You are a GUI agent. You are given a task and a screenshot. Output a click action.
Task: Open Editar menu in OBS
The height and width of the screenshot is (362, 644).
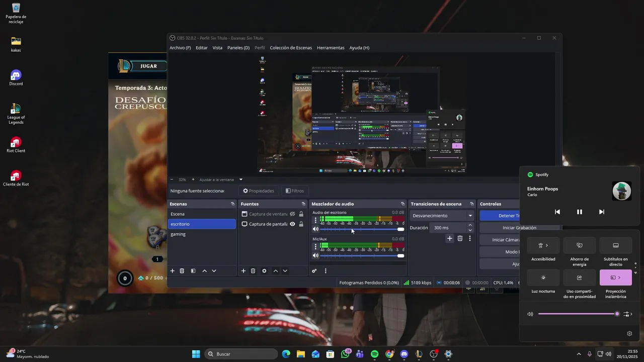coord(202,48)
